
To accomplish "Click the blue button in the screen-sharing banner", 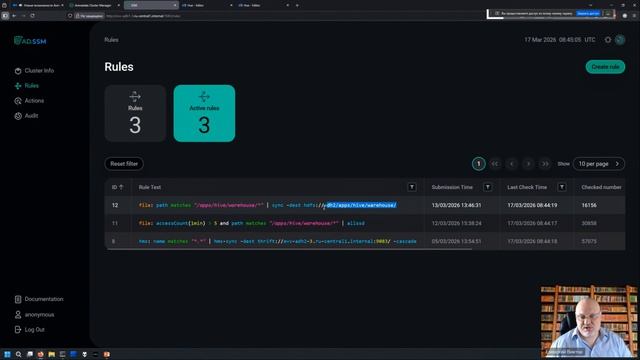I will click(x=588, y=13).
